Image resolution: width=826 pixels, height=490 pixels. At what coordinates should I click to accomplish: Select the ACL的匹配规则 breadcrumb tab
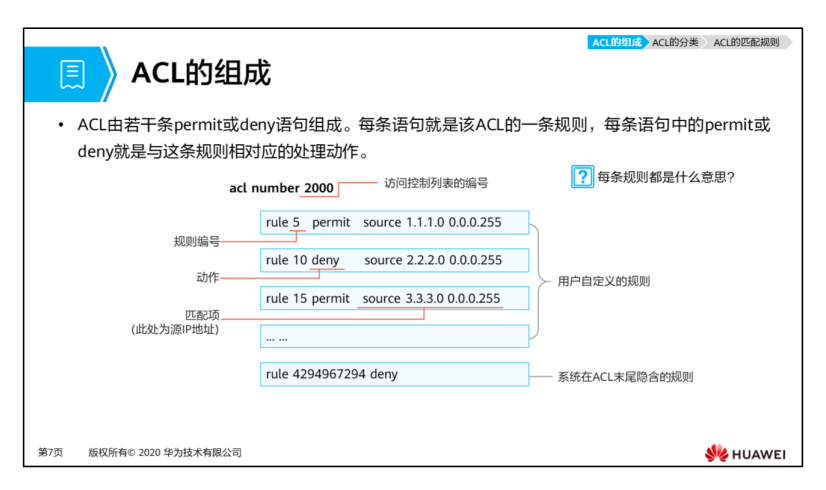(x=746, y=42)
